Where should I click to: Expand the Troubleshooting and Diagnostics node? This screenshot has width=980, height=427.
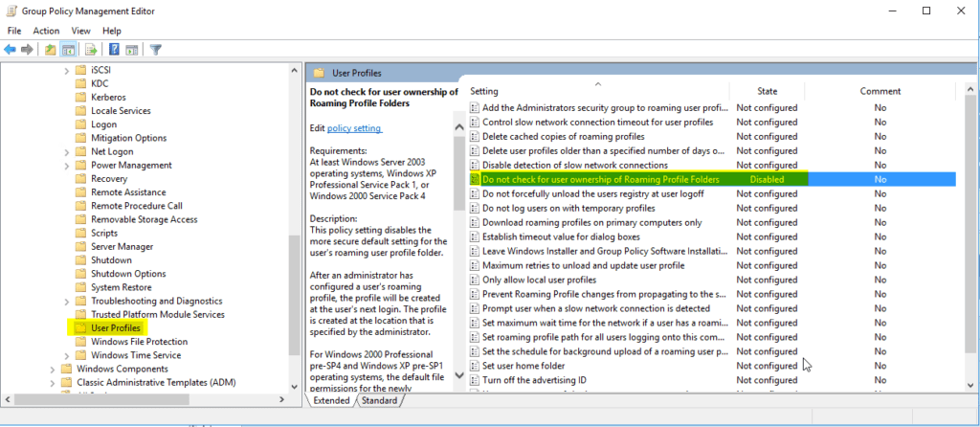coord(67,301)
